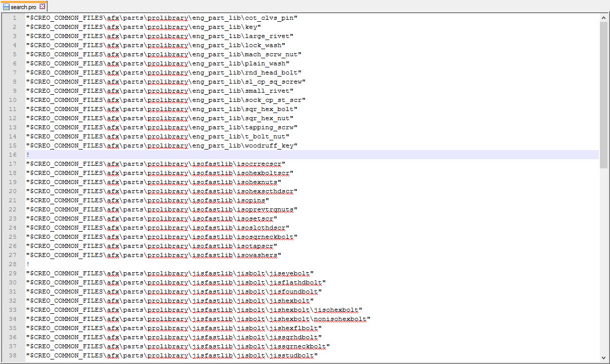Click the line ending with jisohexbolt
Image resolution: width=610 pixels, height=364 pixels.
pyautogui.click(x=194, y=310)
